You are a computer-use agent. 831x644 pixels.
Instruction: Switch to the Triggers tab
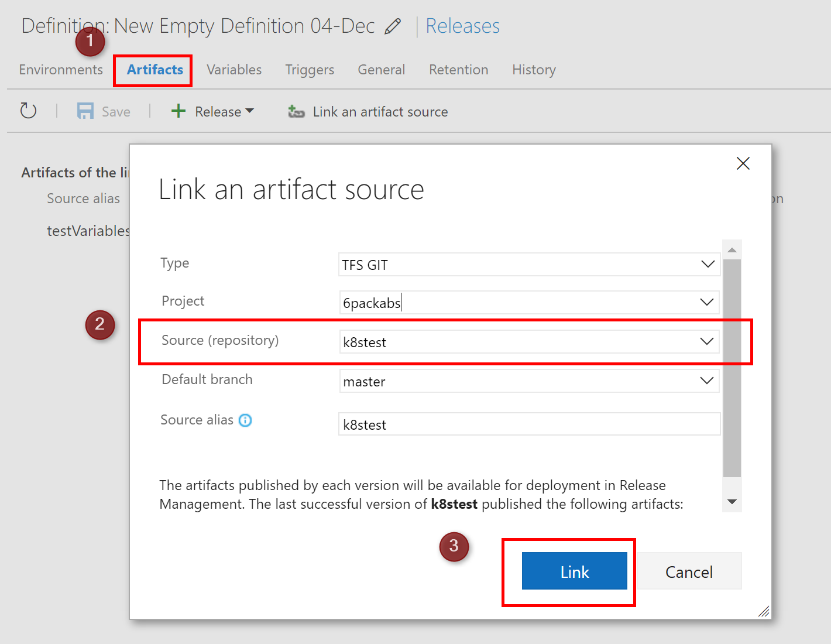[310, 70]
